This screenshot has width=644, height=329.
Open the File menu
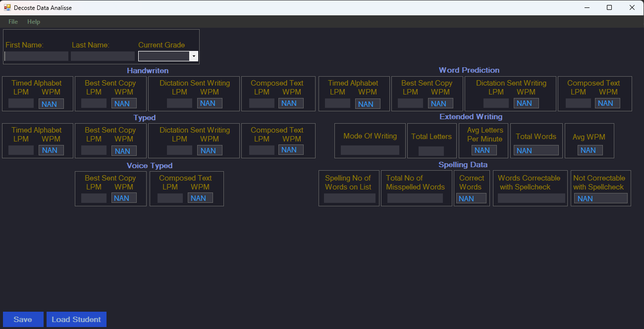[x=13, y=22]
